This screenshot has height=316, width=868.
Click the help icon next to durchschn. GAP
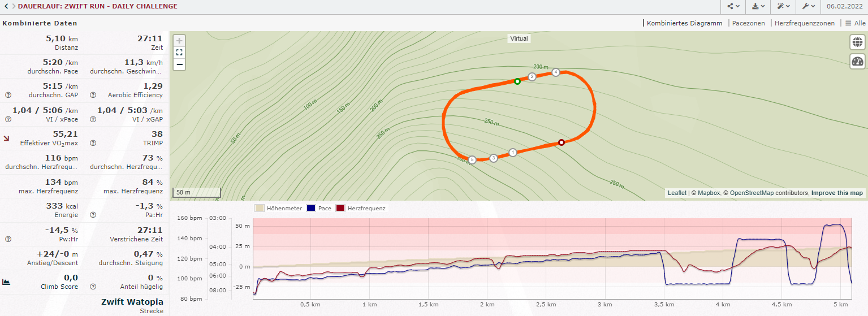8,95
